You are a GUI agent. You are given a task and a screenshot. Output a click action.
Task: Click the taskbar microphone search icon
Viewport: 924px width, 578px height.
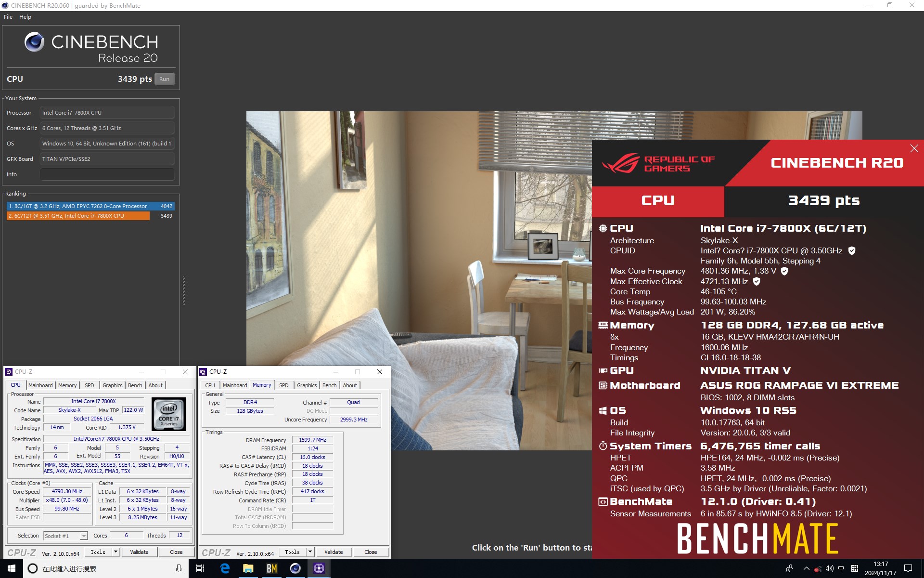coord(179,568)
